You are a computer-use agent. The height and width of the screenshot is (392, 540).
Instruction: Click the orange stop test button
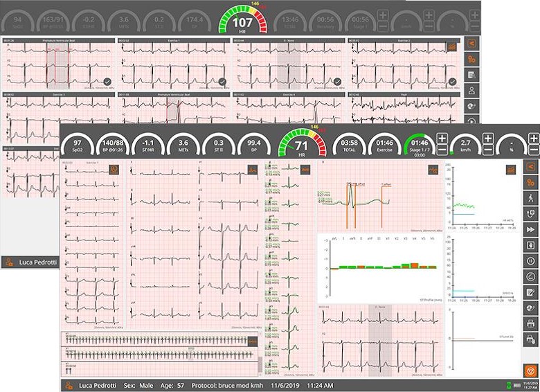pyautogui.click(x=530, y=371)
